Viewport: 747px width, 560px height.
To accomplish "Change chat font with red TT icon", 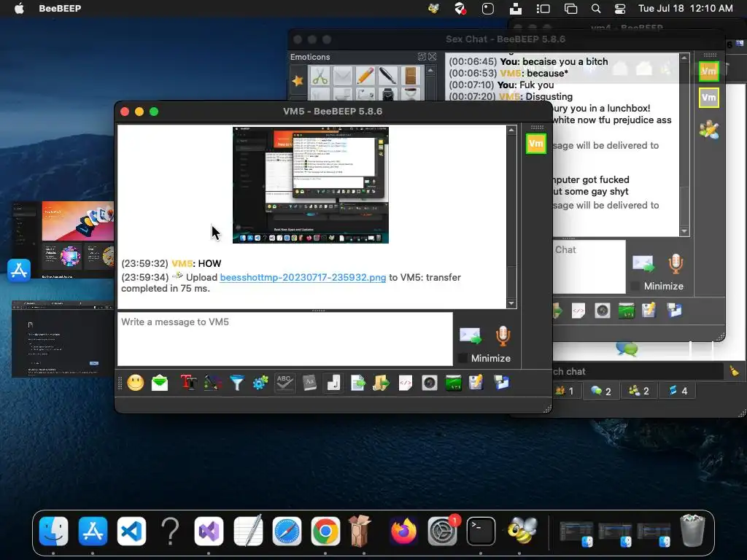I will point(188,383).
